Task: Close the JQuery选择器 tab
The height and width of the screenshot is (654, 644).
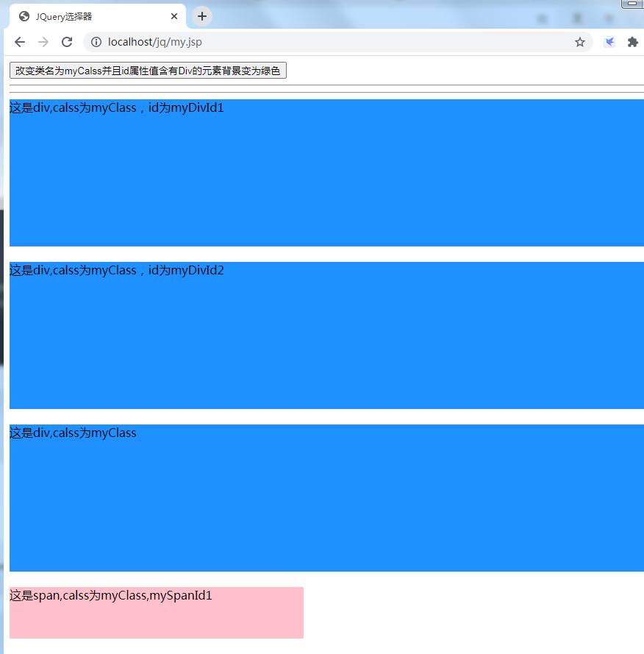Action: [x=174, y=16]
